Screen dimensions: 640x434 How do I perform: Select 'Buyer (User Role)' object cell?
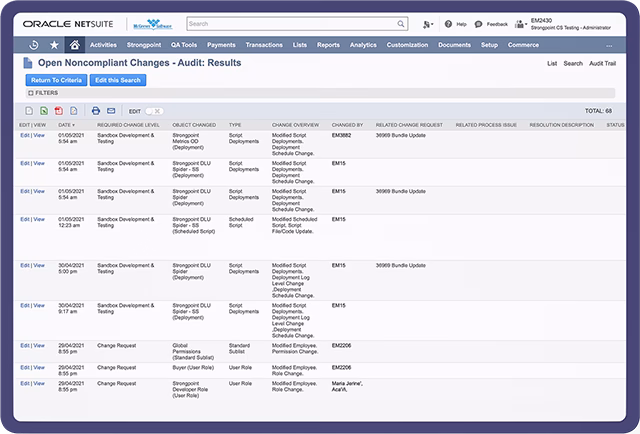(x=193, y=367)
